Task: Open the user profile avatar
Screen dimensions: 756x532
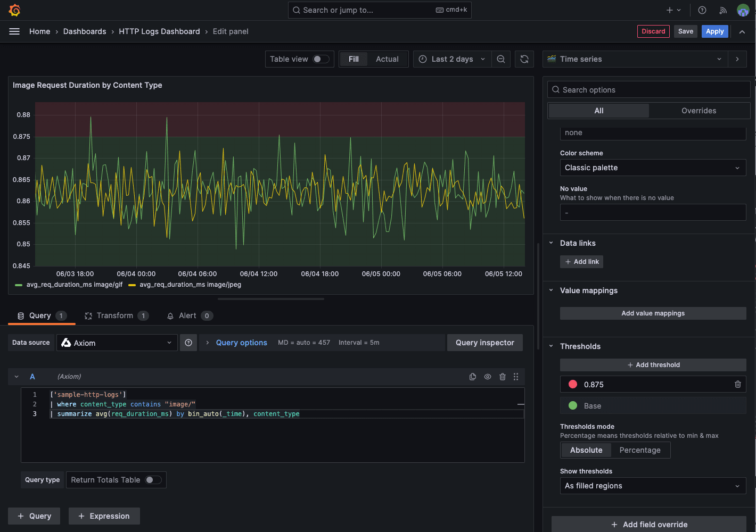Action: pyautogui.click(x=743, y=10)
